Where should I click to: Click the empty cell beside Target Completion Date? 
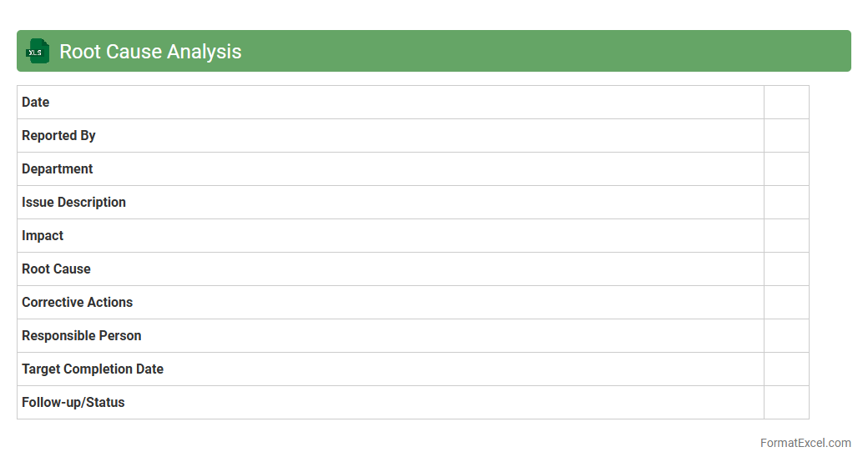coord(786,369)
